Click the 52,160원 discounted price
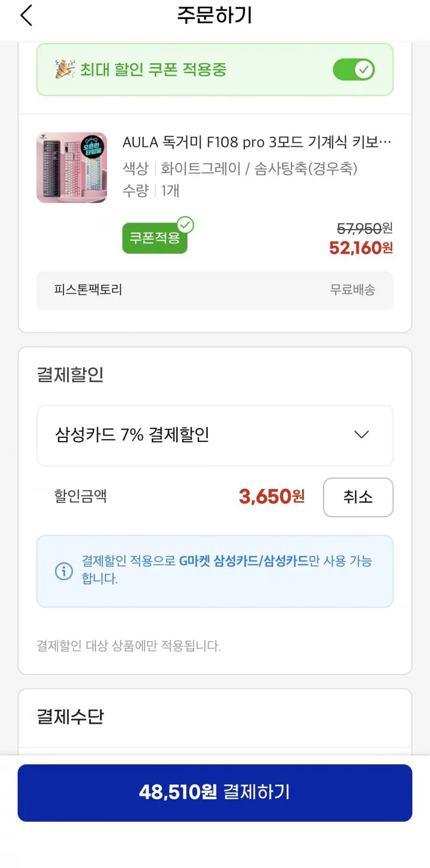This screenshot has width=430, height=868. (361, 248)
